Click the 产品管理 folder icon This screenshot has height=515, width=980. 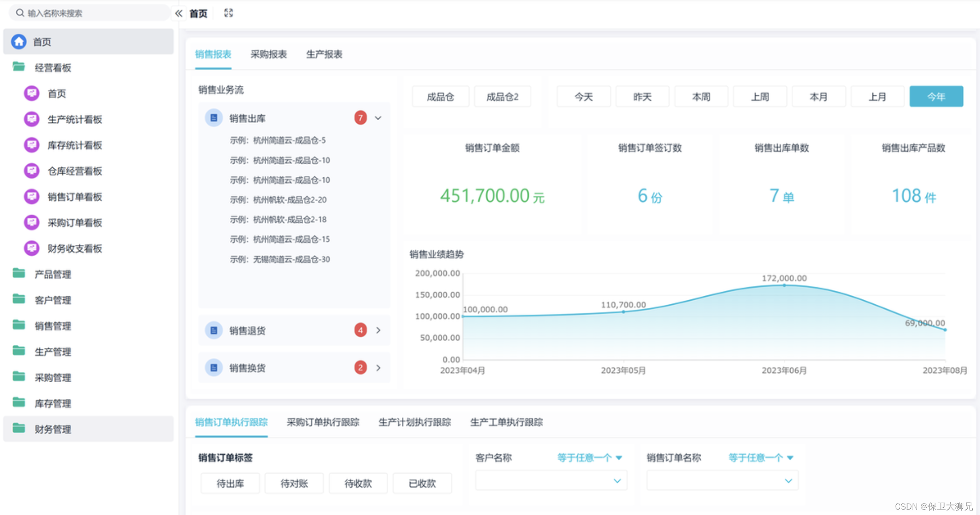19,273
